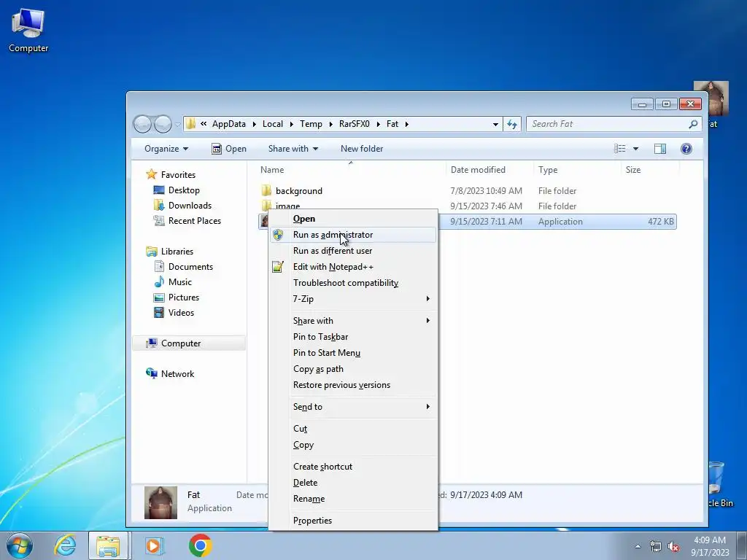Click the AppData breadcrumb
Image resolution: width=747 pixels, height=560 pixels.
click(x=228, y=124)
